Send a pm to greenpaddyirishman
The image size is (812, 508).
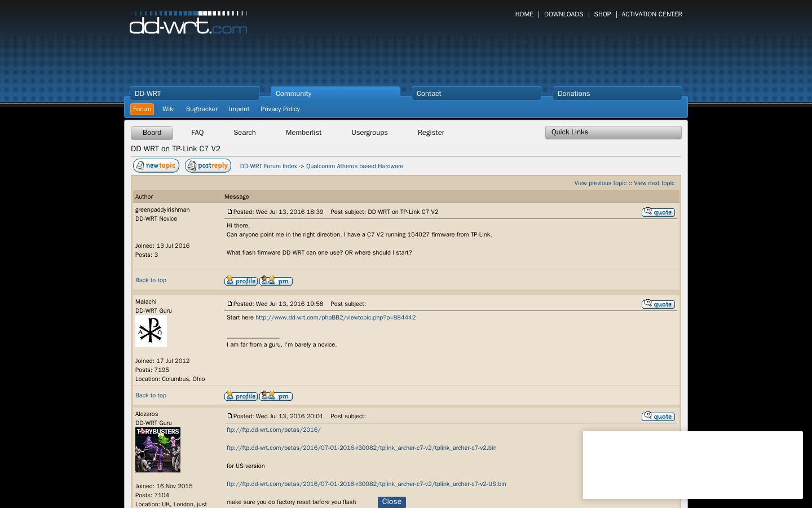point(276,281)
